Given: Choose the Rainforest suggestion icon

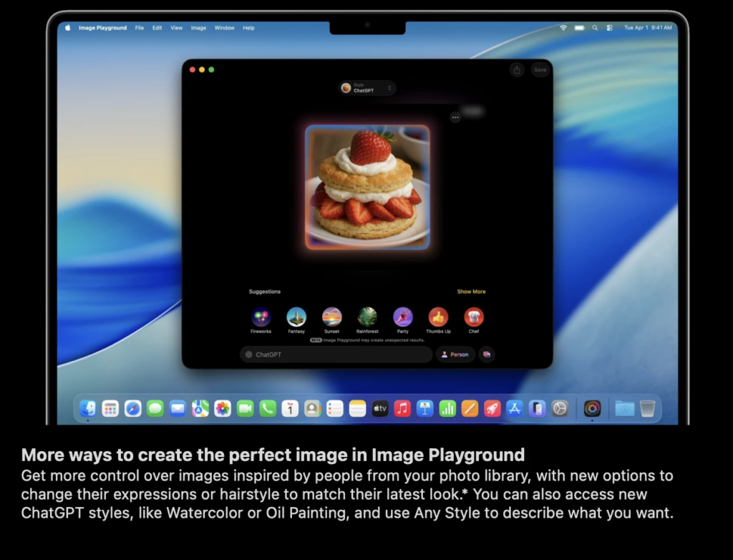Looking at the screenshot, I should click(x=367, y=317).
